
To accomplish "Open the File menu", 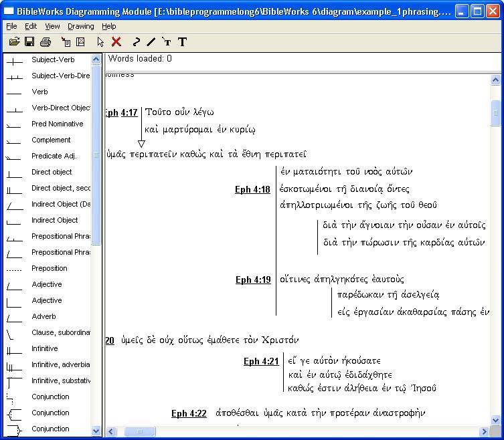I will click(x=11, y=26).
